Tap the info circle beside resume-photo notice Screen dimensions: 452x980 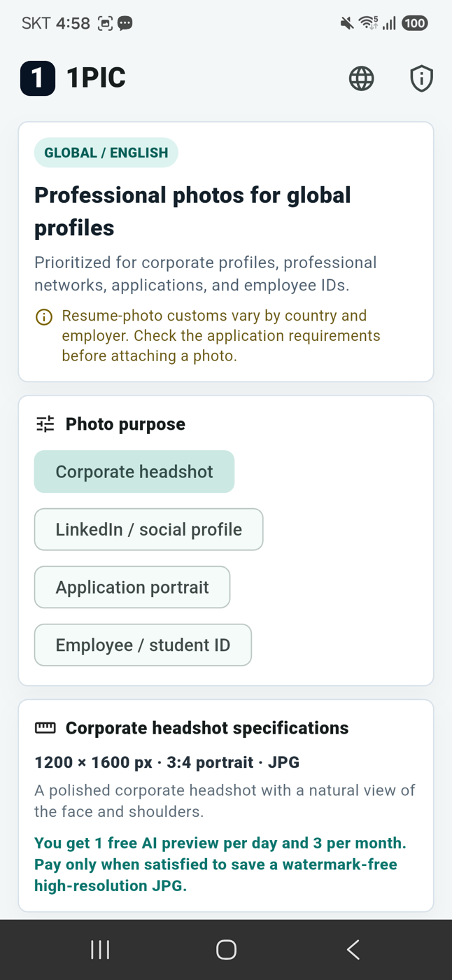pos(44,317)
